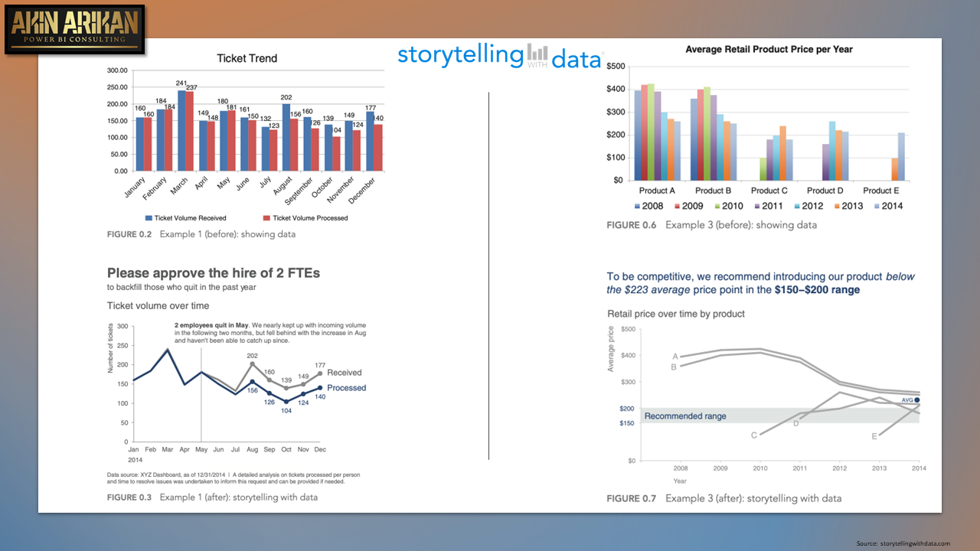This screenshot has width=980, height=551.
Task: Click the '2 employees quit in May' annotation
Action: click(270, 332)
